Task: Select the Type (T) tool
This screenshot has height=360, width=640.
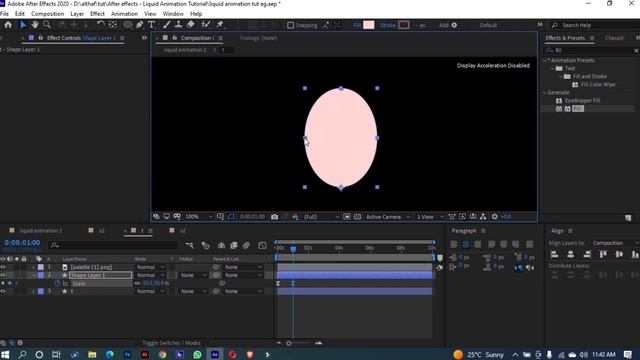Action: tap(151, 25)
